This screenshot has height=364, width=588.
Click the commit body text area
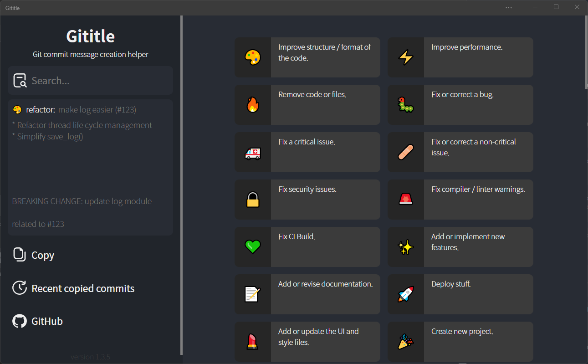click(90, 155)
